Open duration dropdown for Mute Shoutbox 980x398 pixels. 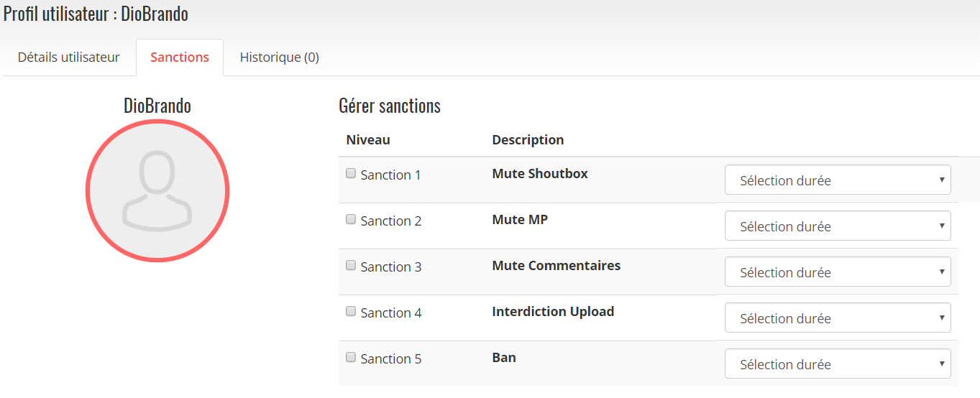838,180
